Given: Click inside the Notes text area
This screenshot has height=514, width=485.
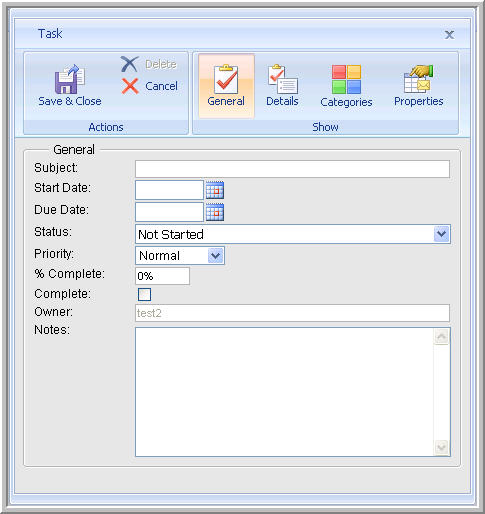Looking at the screenshot, I should (284, 392).
